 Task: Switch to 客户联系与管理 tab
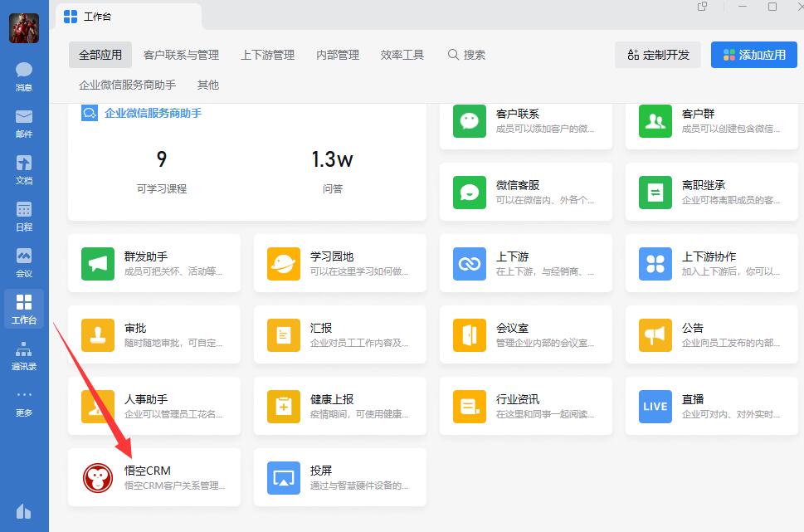point(181,55)
